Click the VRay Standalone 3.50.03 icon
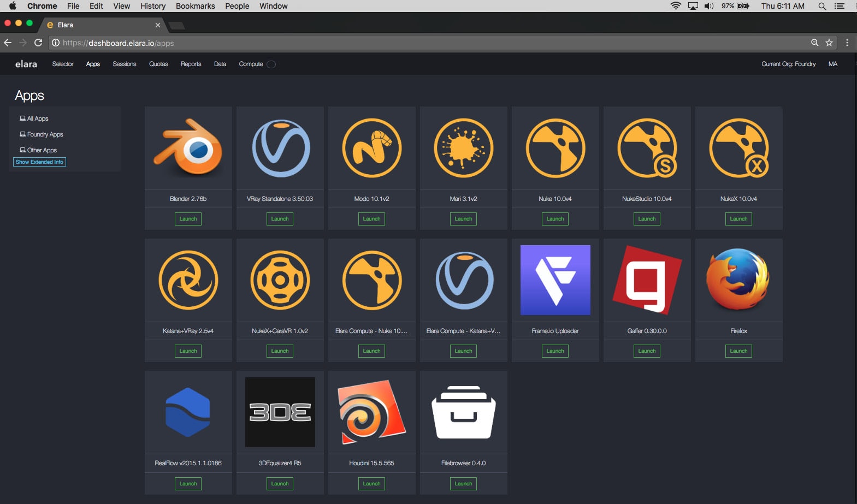 click(x=281, y=149)
